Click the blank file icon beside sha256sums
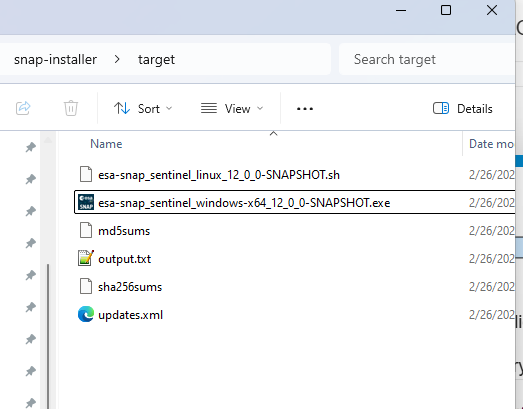Screen dimensions: 523x409 [x=86, y=286]
